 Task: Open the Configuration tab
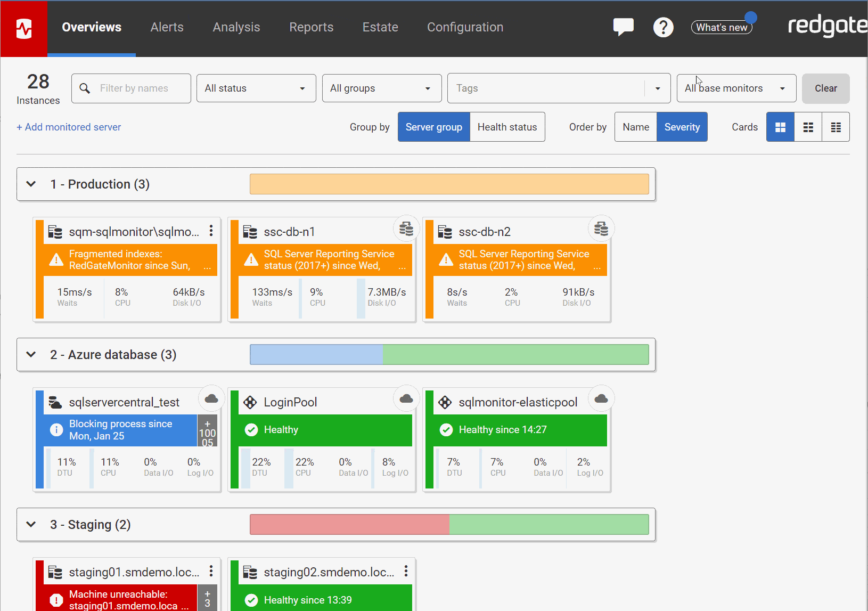tap(465, 27)
